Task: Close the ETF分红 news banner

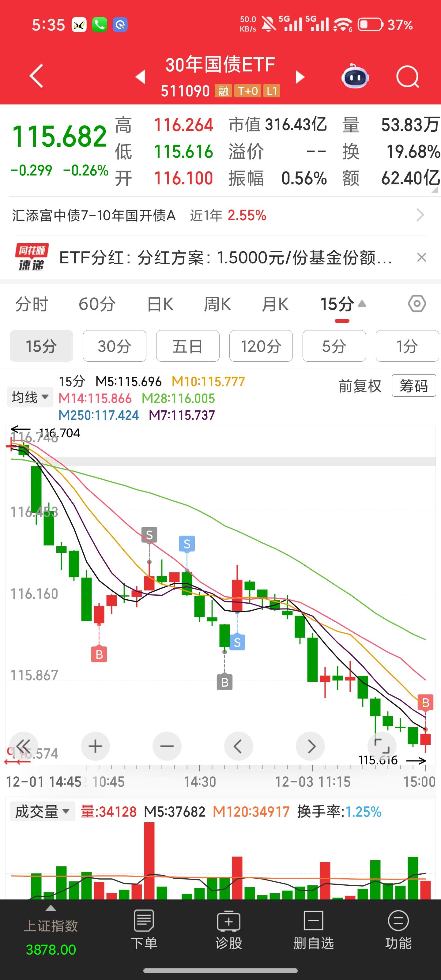Action: pos(421,258)
